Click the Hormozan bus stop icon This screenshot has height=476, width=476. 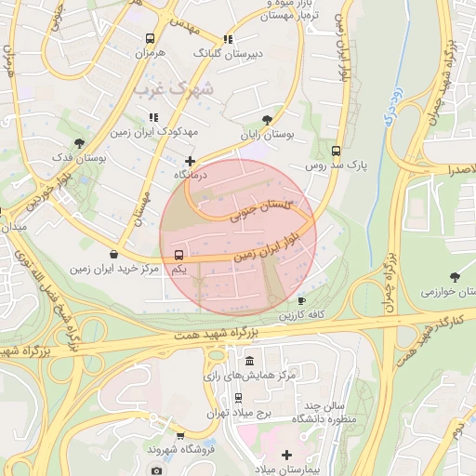[x=150, y=39]
